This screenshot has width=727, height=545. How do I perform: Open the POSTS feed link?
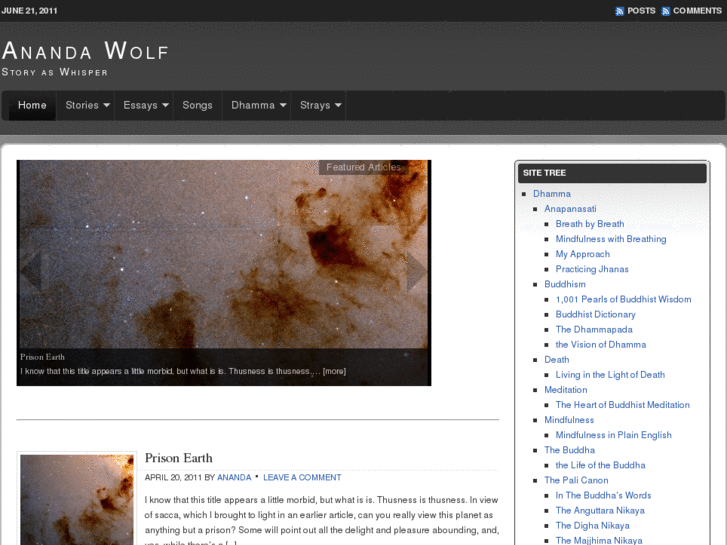(641, 11)
